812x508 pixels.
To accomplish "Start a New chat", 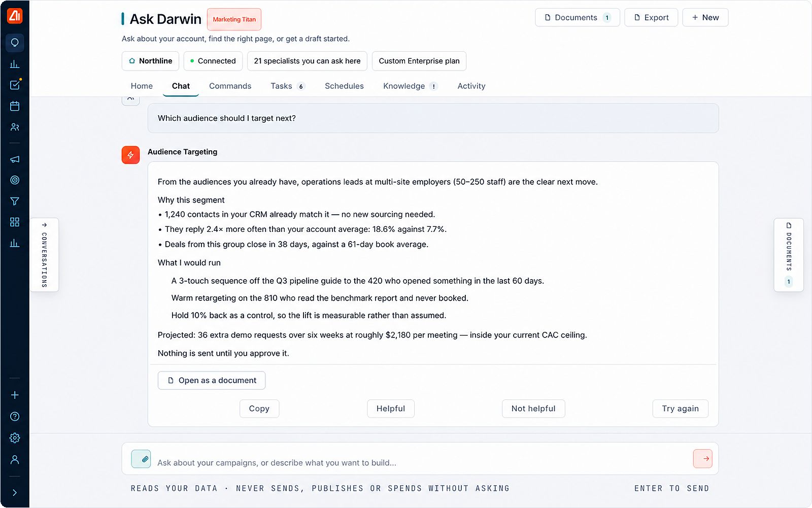I will 705,18.
